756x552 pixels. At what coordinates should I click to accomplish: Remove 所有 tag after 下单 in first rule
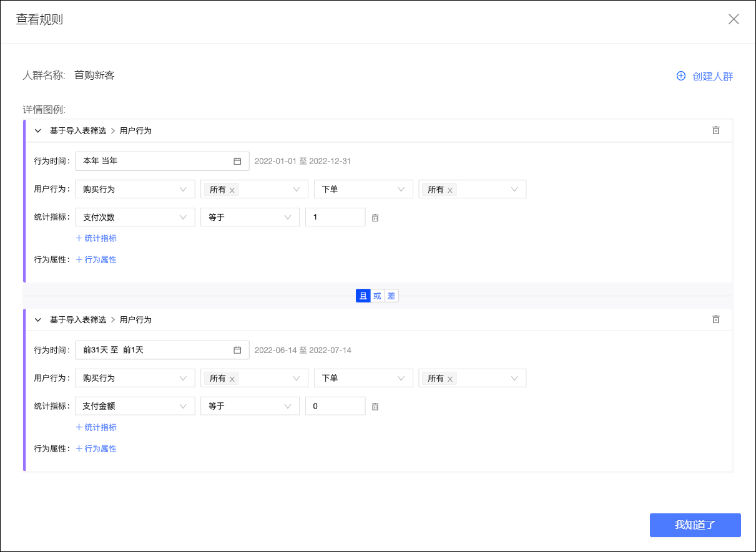pyautogui.click(x=450, y=190)
